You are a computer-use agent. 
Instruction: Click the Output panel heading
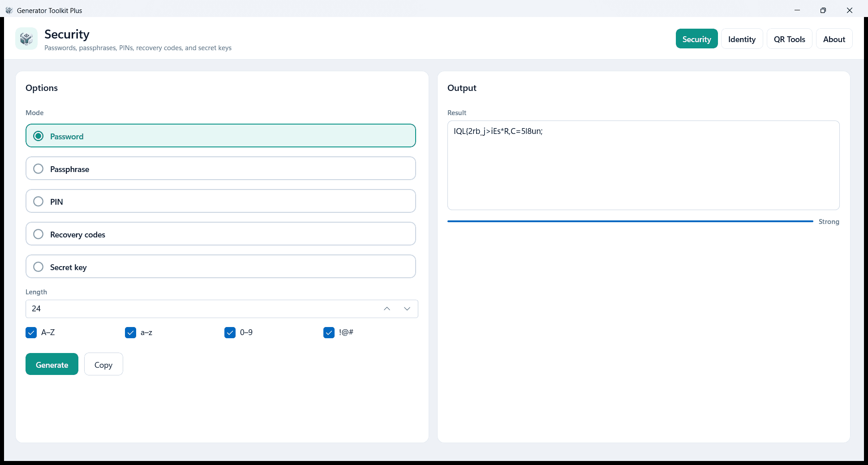462,88
